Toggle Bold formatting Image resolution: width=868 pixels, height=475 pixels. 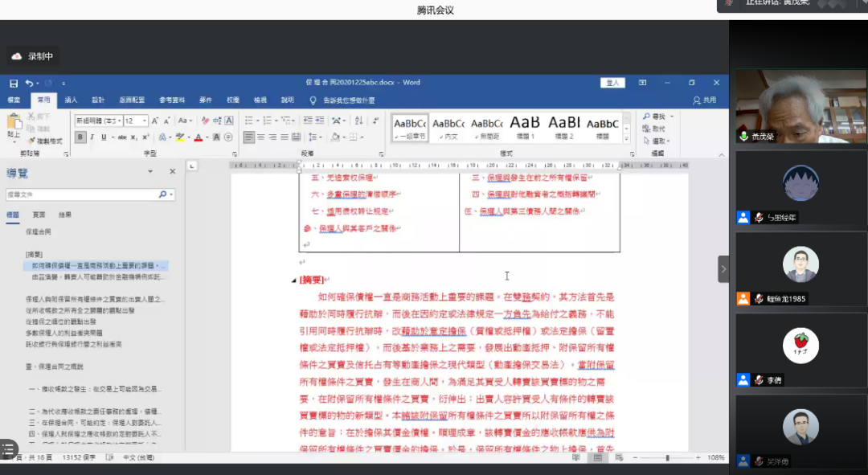[x=80, y=137]
